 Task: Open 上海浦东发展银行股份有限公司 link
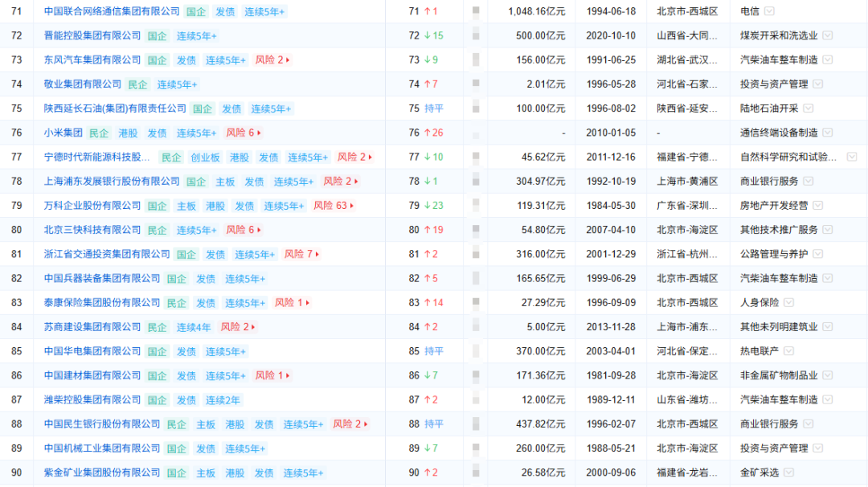coord(112,182)
